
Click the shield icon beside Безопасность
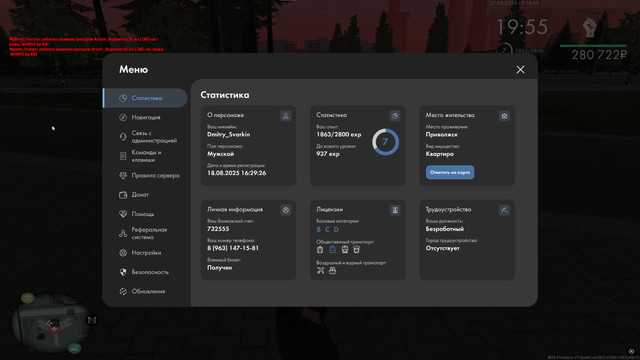click(123, 272)
